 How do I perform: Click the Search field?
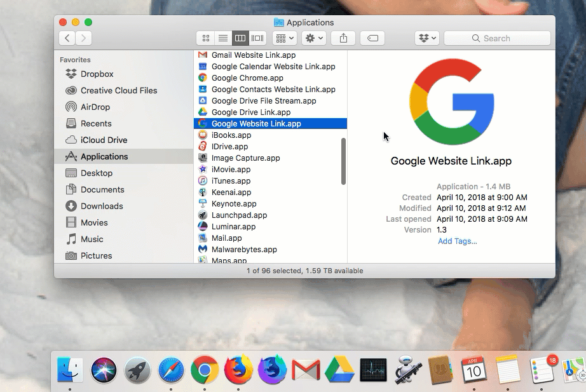click(x=497, y=38)
